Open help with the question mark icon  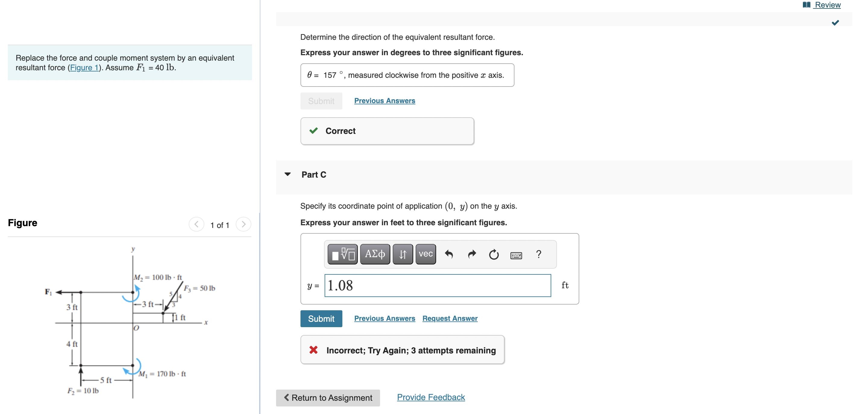point(539,254)
